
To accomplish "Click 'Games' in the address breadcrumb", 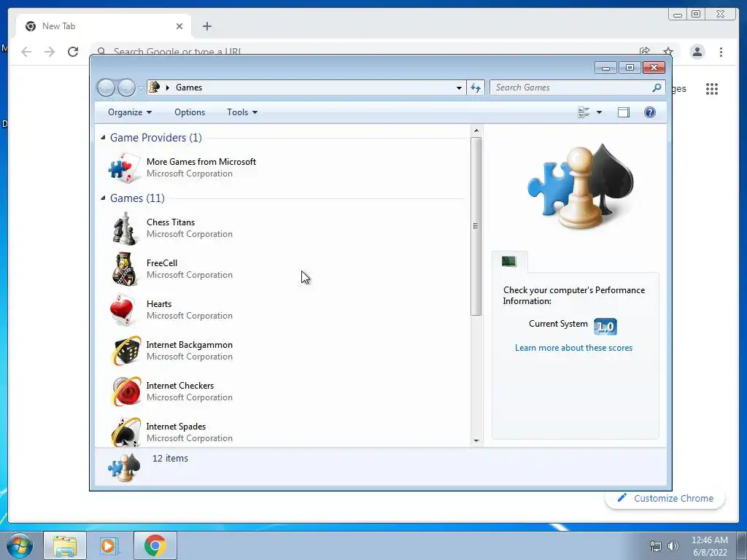I will (x=189, y=87).
